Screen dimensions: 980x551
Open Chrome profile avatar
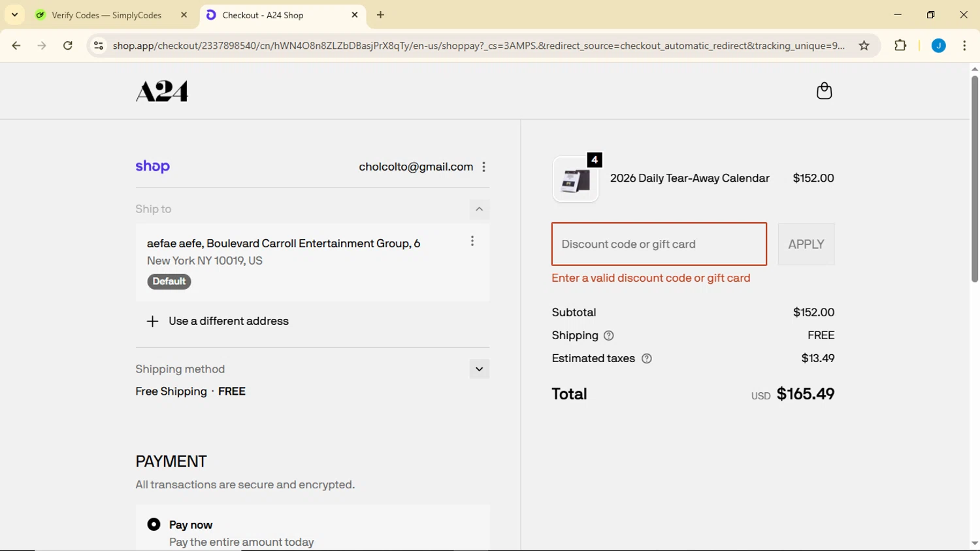939,46
